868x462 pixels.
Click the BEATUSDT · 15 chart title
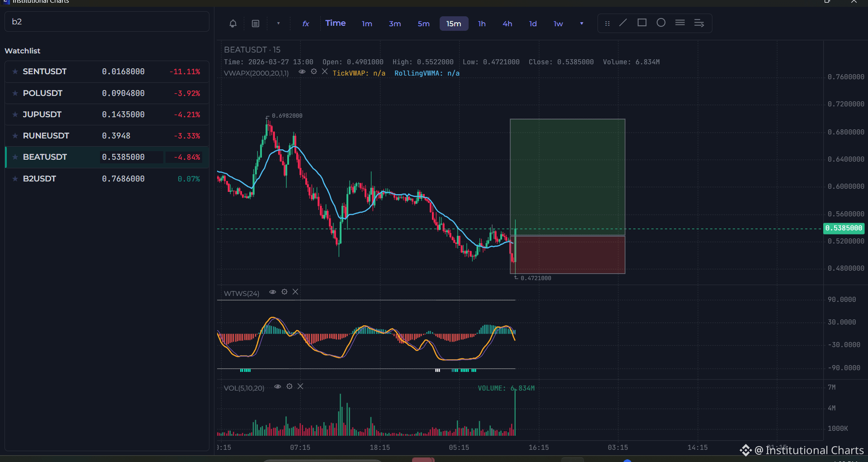pyautogui.click(x=252, y=50)
